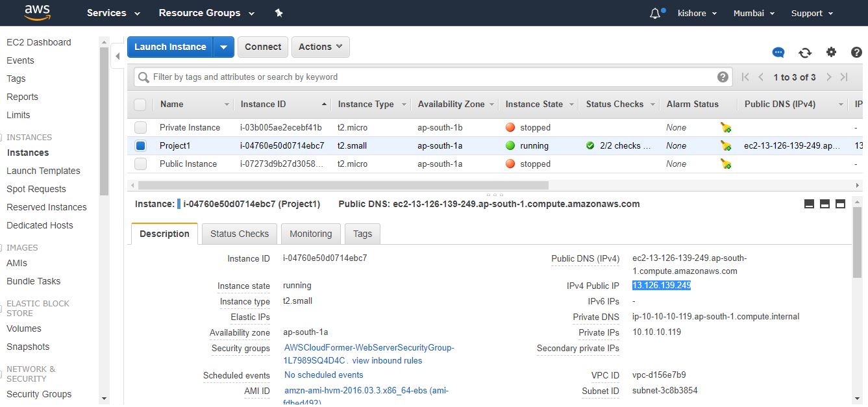
Task: Click the pin shortcut icon in header
Action: click(279, 13)
